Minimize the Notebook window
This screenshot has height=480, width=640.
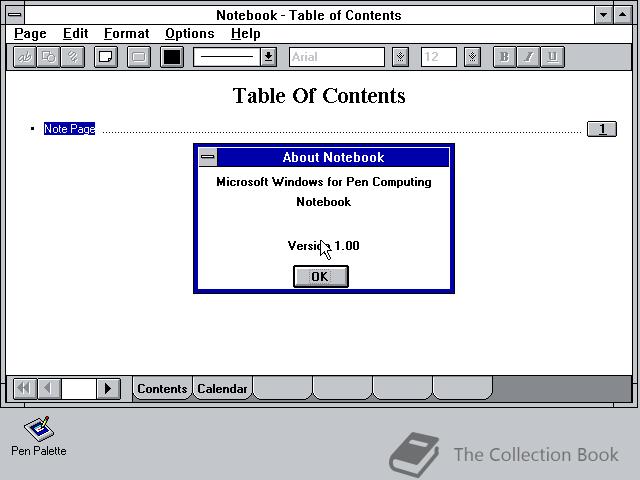point(603,15)
